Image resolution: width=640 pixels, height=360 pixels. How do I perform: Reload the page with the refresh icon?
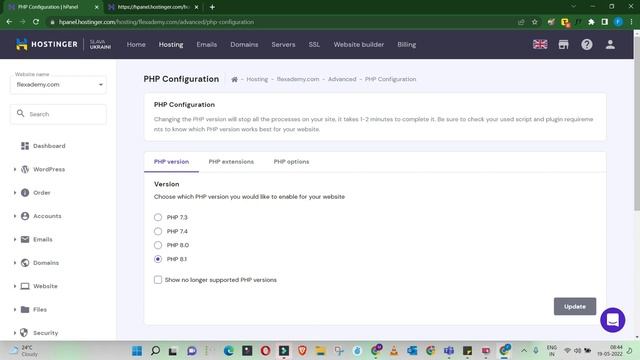tap(36, 22)
